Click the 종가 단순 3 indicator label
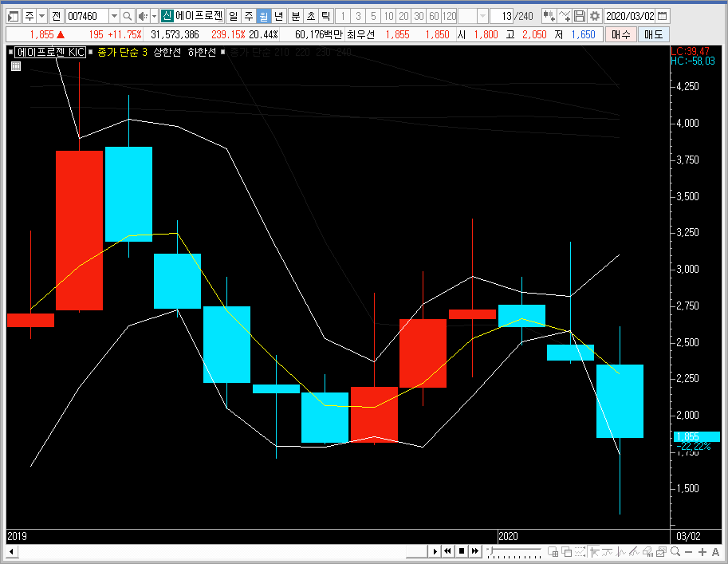728x564 pixels. point(123,52)
